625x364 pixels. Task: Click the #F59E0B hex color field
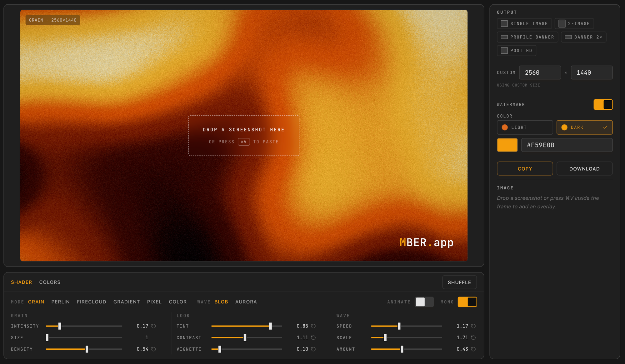tap(567, 145)
